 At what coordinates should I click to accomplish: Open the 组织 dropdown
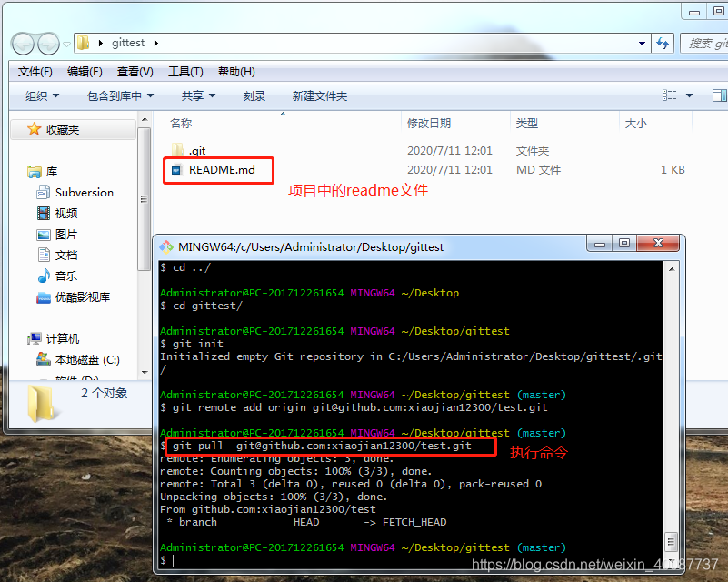[38, 95]
